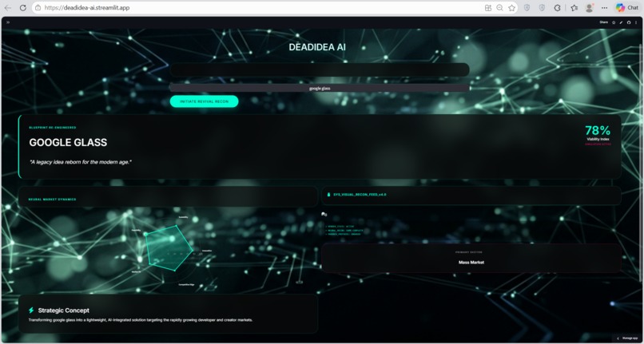
Task: Add this page to favorites with star icon
Action: click(x=511, y=8)
